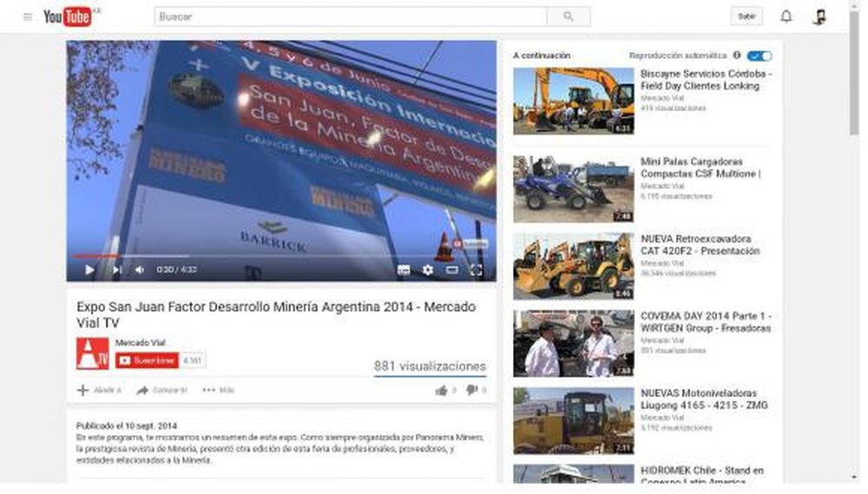
Task: Open player settings gear
Action: pos(428,270)
